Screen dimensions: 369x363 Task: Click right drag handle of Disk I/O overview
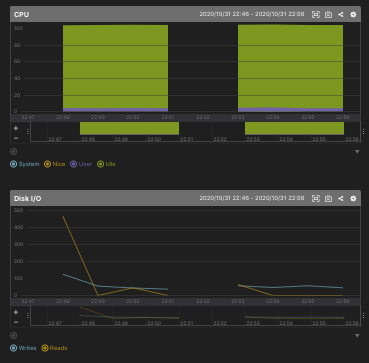click(363, 315)
